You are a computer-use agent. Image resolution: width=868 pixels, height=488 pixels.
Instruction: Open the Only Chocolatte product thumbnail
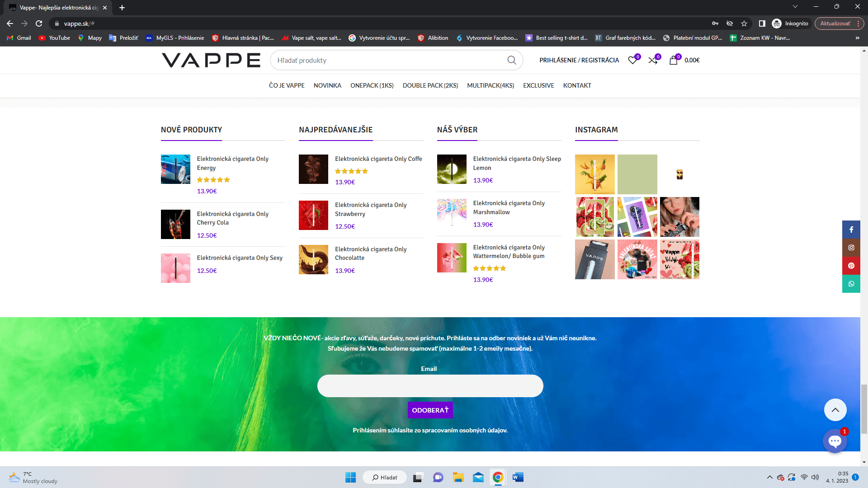(x=313, y=259)
